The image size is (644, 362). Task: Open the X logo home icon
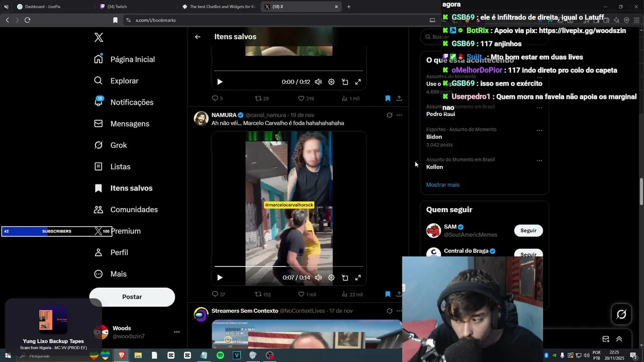pos(99,38)
